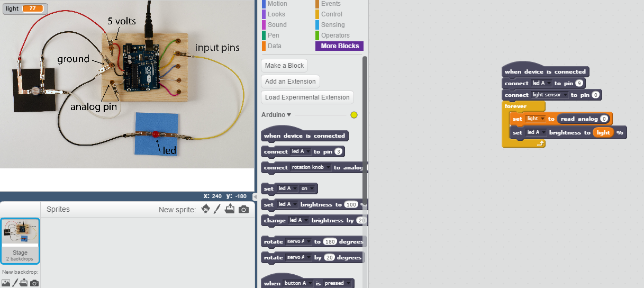Open the 'on' dropdown in the set led block

[x=307, y=188]
